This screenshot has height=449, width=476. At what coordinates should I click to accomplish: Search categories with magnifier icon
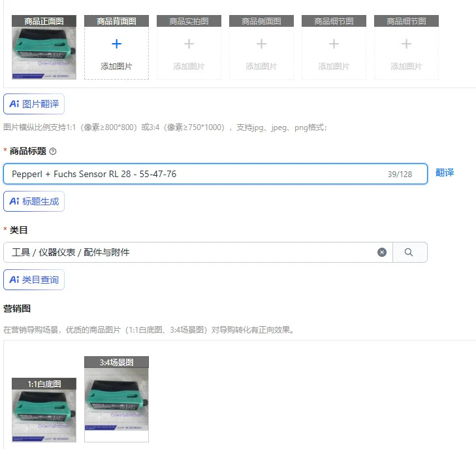[x=409, y=252]
